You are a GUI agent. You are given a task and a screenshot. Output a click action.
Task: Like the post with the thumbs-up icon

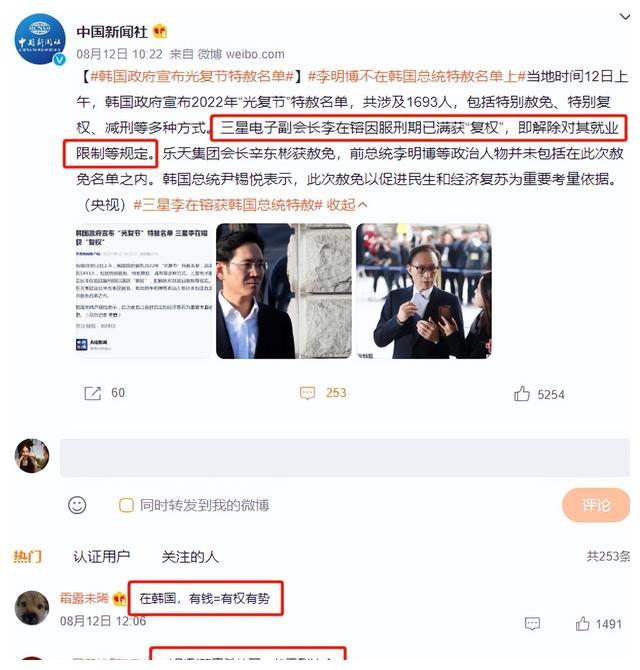pos(521,394)
